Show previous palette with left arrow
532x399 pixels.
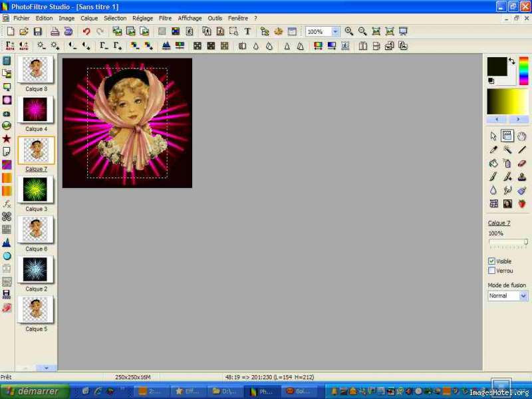point(497,120)
